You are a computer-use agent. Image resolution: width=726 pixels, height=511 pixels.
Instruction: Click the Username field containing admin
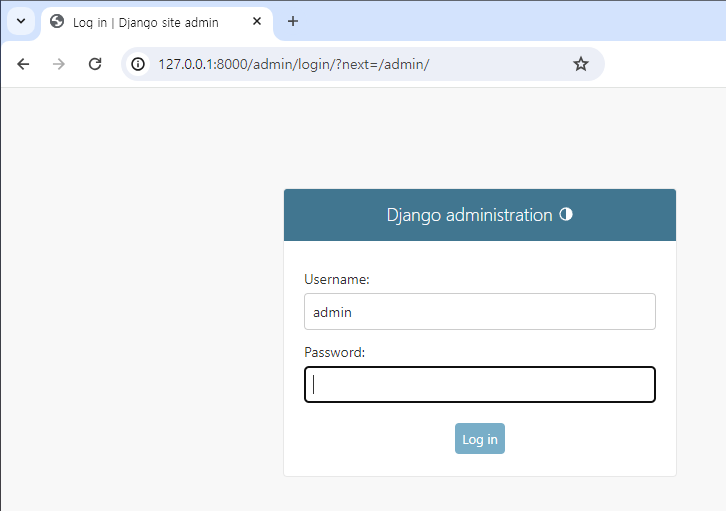480,312
